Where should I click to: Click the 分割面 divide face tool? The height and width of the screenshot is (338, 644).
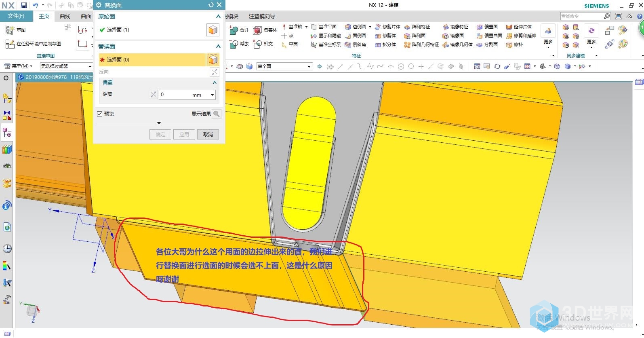[487, 44]
